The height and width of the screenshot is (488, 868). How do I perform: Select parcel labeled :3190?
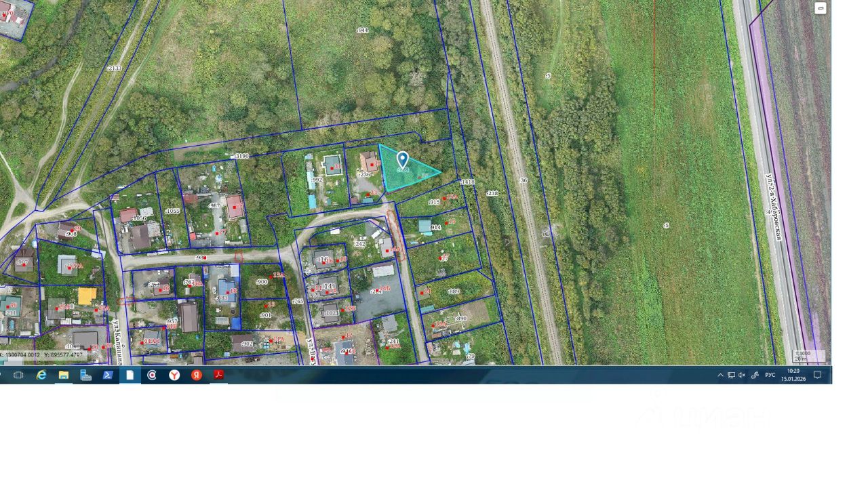(241, 156)
